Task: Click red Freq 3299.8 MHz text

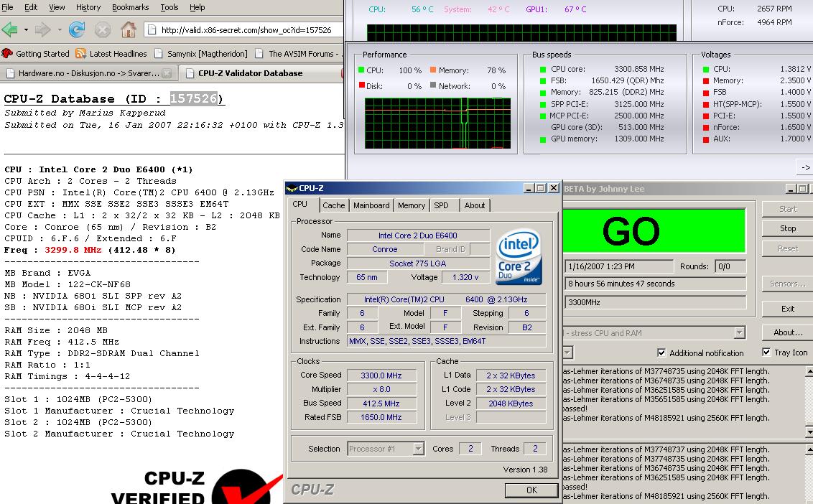Action: 73,250
